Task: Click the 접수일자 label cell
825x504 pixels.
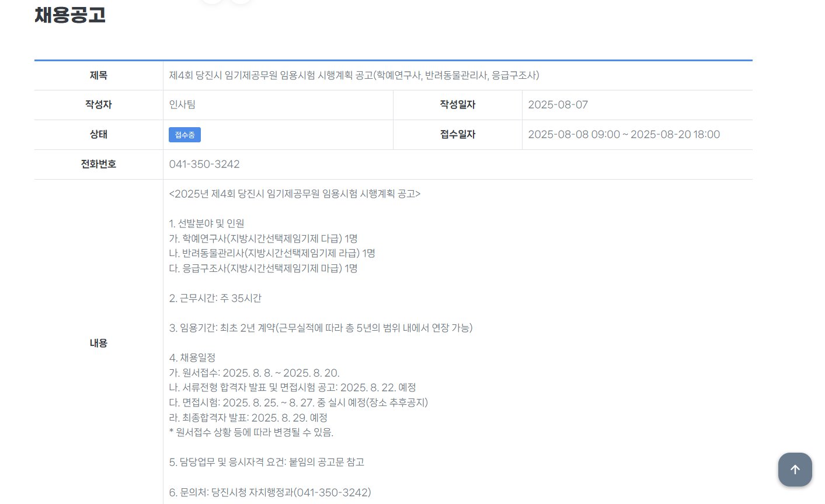Action: pos(458,135)
